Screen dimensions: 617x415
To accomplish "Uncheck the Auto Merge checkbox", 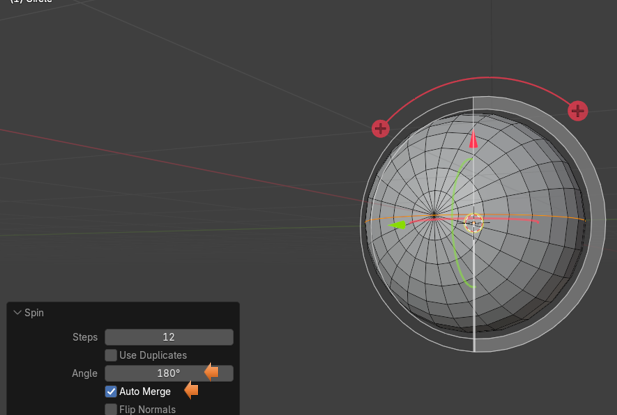I will [x=111, y=391].
